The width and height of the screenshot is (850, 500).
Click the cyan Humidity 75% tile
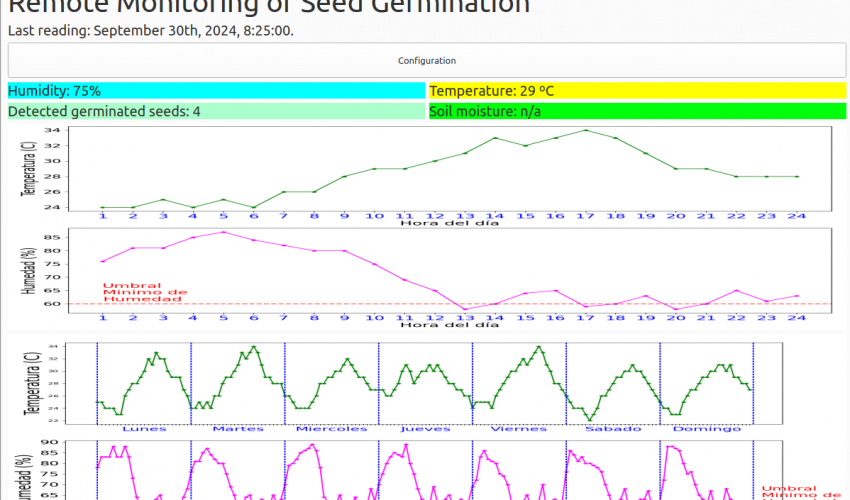[216, 91]
